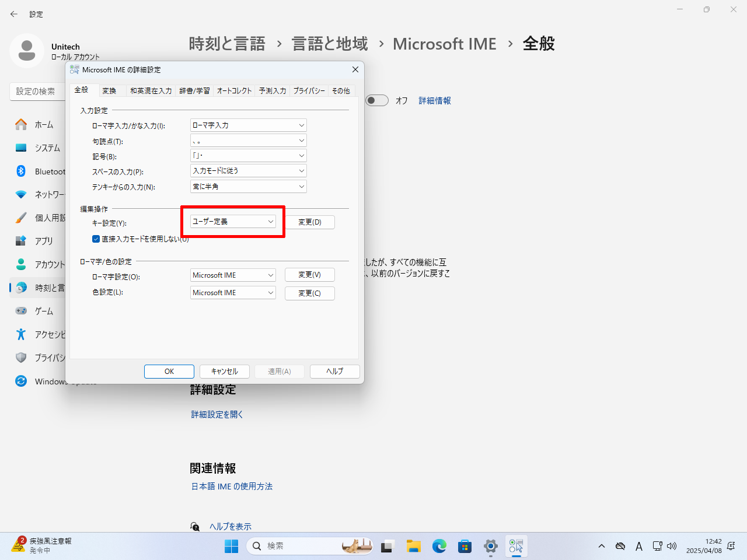Click the ヘルプ button in the dialog
This screenshot has width=747, height=560.
(x=335, y=372)
